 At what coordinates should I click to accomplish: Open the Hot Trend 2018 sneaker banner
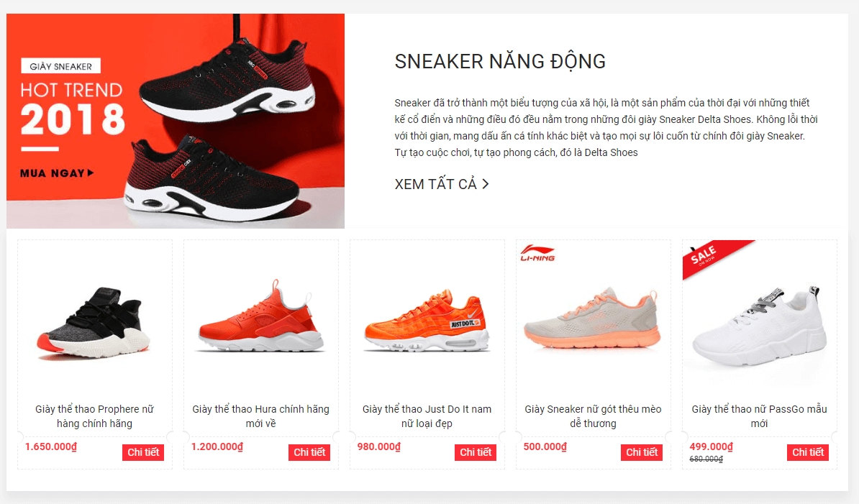tap(176, 121)
